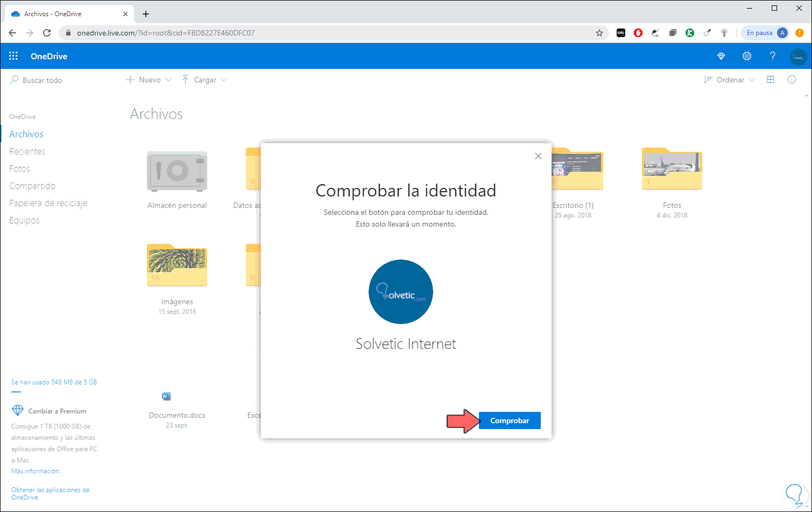
Task: View the site security padlock info
Action: point(68,33)
